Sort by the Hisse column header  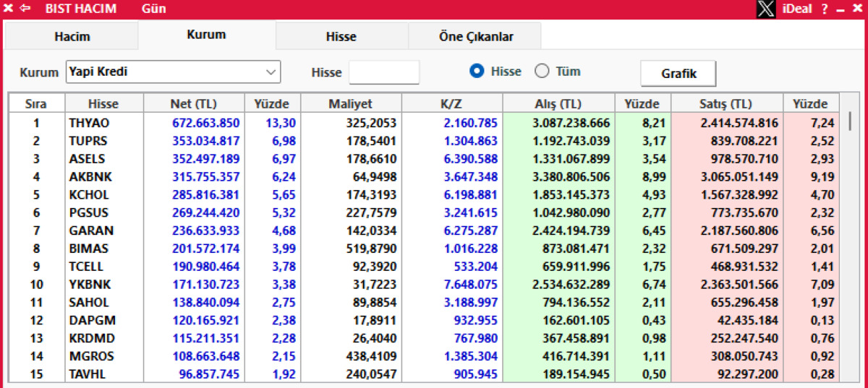103,104
